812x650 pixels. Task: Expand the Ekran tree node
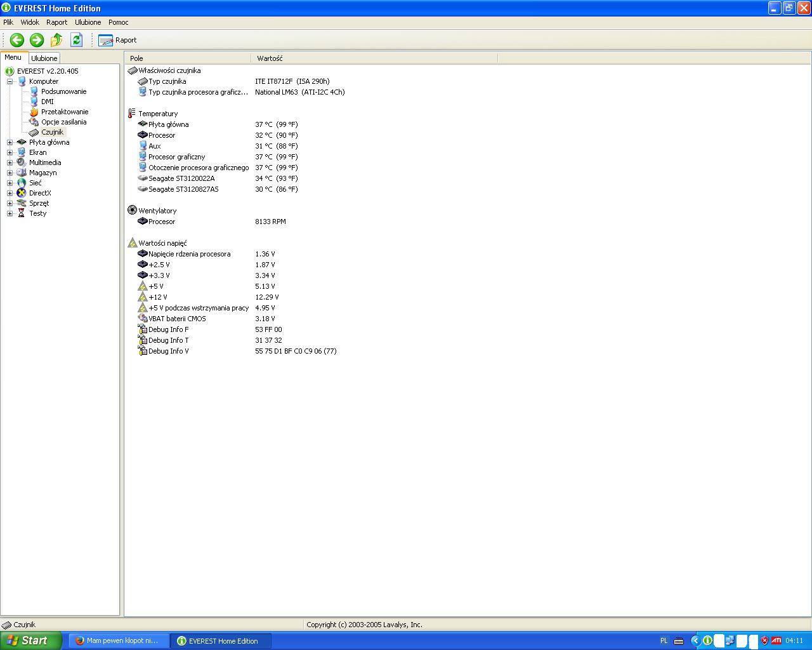(x=10, y=152)
